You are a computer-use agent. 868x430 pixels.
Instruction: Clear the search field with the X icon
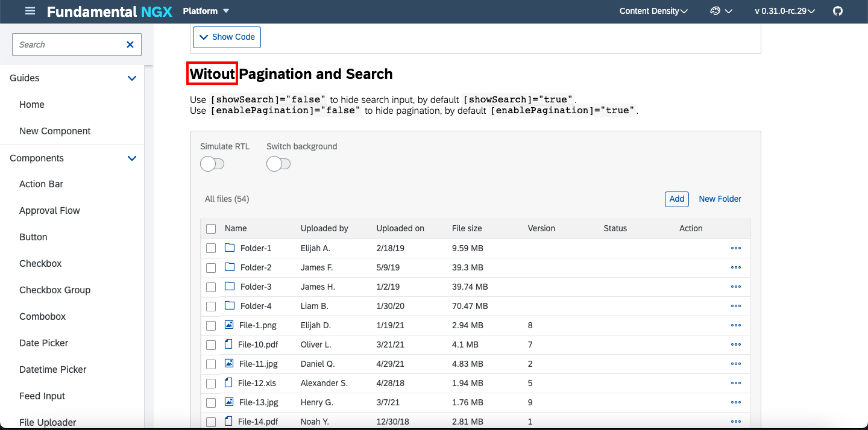pos(130,44)
